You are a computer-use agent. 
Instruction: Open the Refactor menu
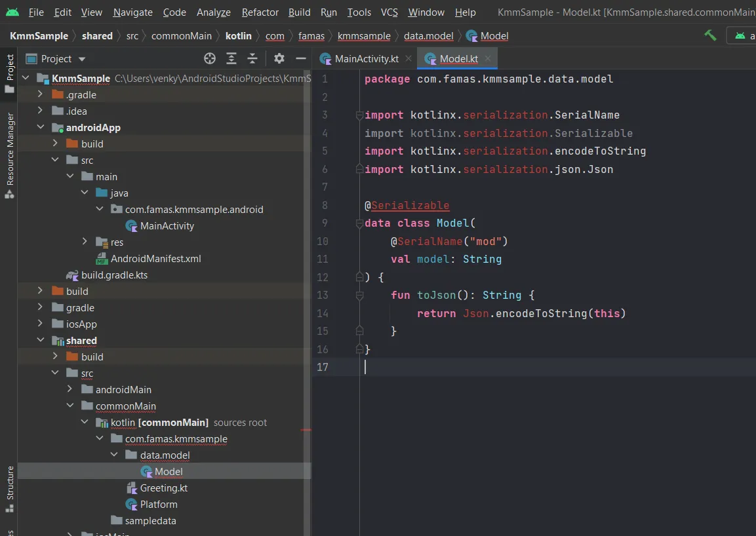point(260,12)
